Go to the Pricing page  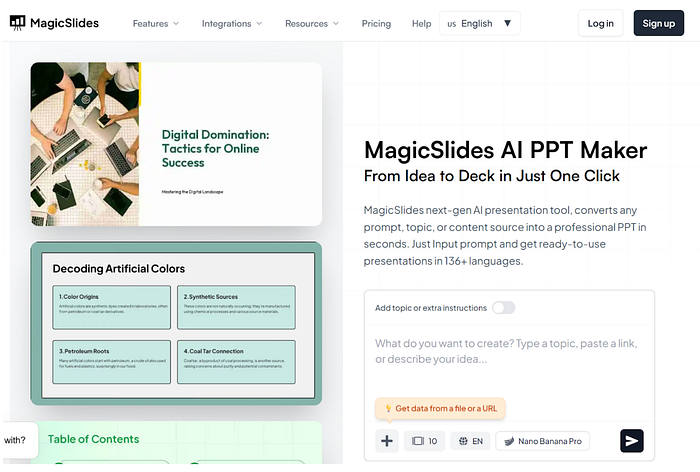tap(376, 23)
